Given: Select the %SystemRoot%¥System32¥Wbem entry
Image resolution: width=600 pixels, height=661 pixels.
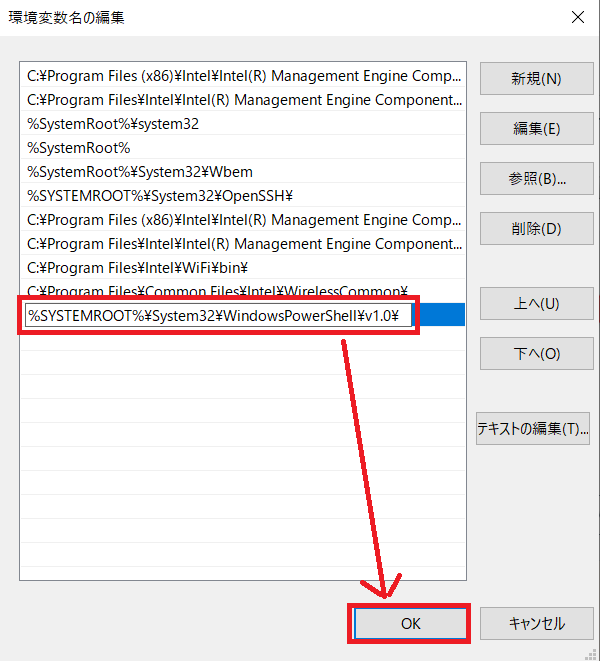Looking at the screenshot, I should pos(243,172).
